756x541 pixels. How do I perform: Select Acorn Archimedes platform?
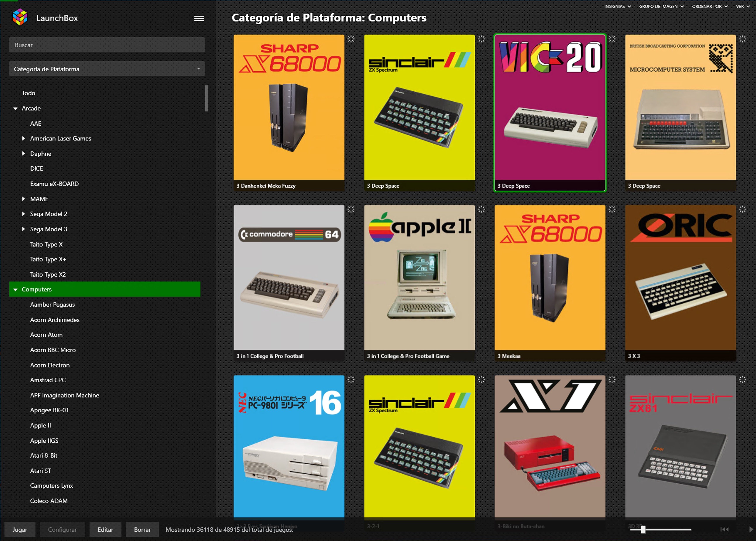click(x=55, y=320)
